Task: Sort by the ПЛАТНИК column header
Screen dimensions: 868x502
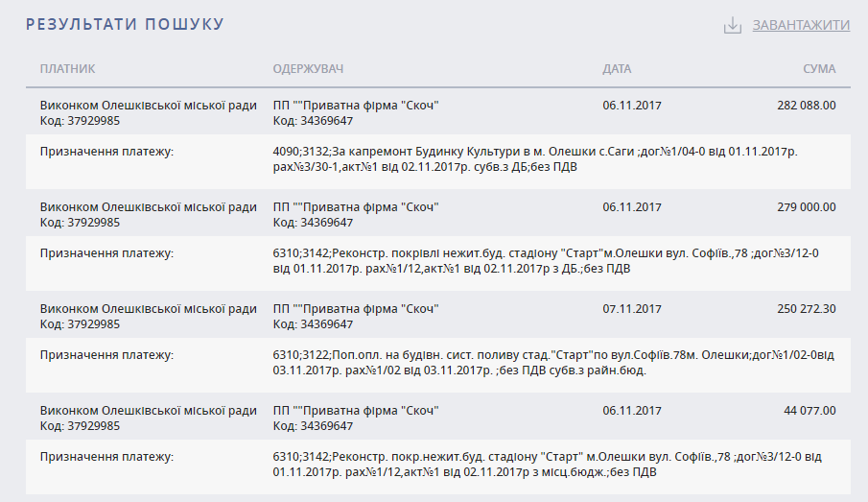Action: click(x=67, y=69)
